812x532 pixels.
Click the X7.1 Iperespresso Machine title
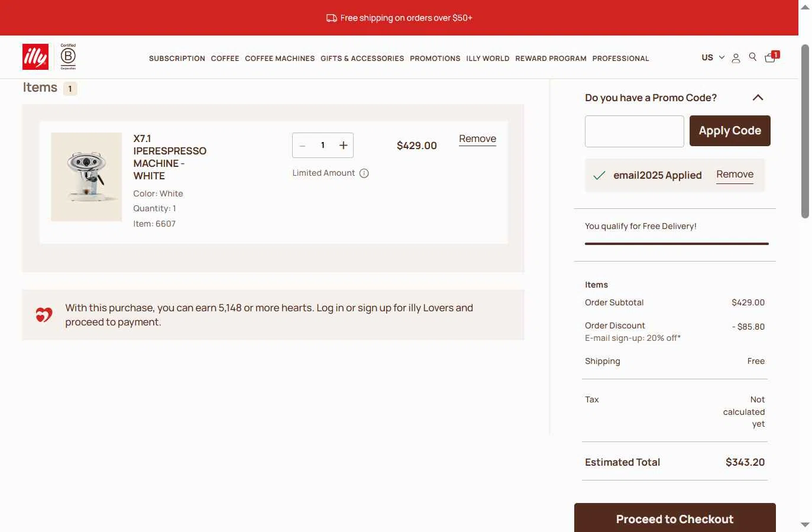pyautogui.click(x=170, y=157)
